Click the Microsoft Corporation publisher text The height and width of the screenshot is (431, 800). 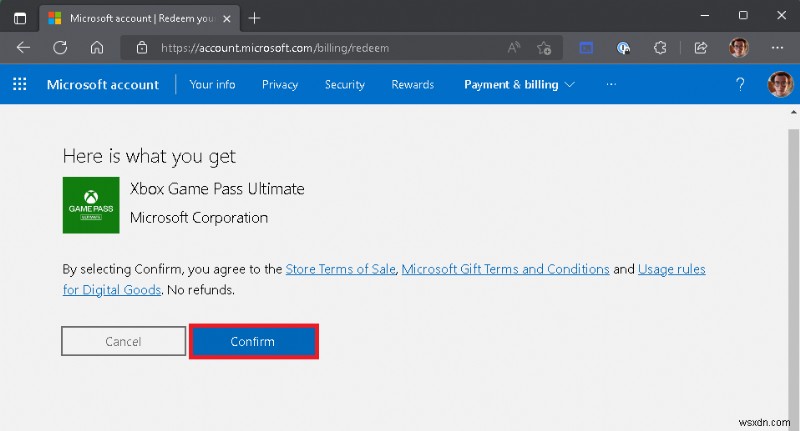click(199, 218)
